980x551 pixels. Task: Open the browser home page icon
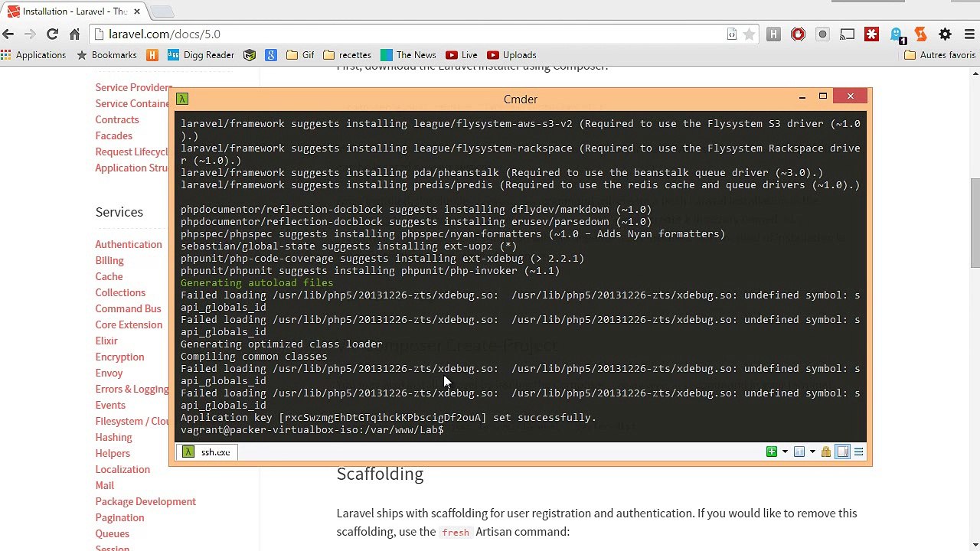click(x=74, y=34)
